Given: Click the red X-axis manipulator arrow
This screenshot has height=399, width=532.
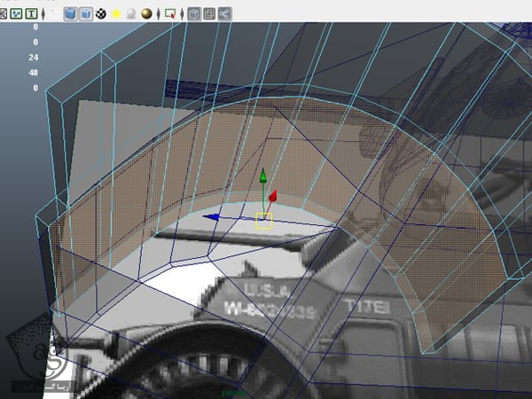Looking at the screenshot, I should (x=274, y=196).
